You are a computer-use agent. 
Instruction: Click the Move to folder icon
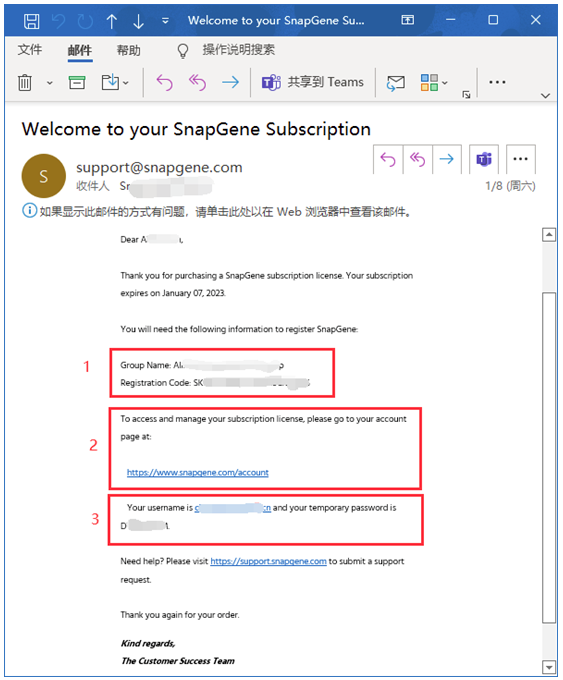click(x=110, y=82)
